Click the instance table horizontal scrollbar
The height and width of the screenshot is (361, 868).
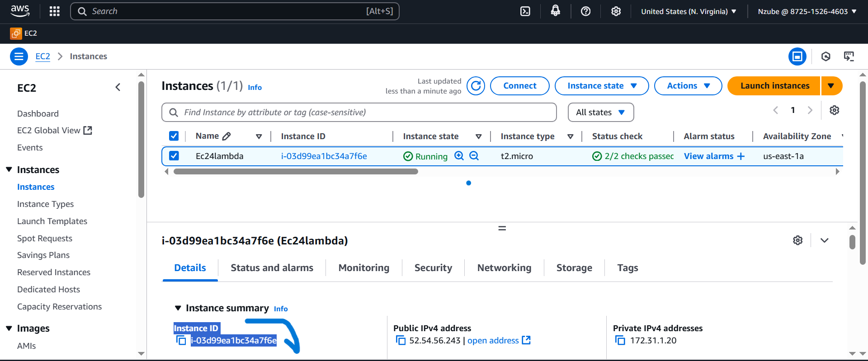296,172
